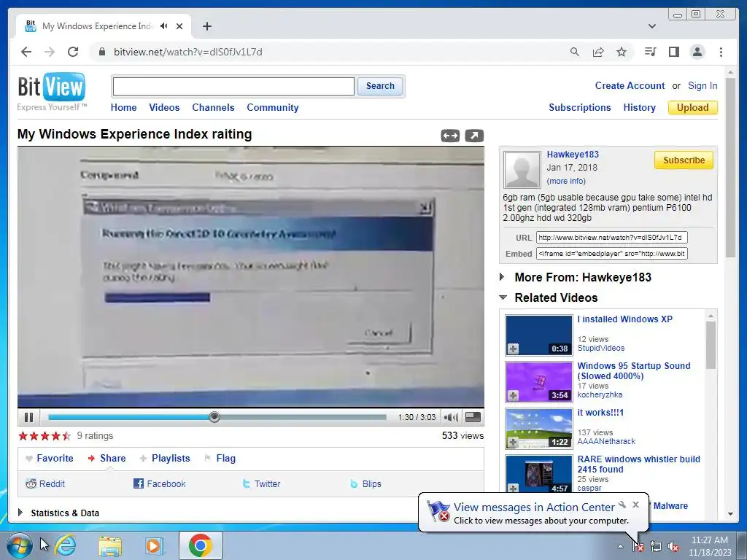
Task: Click the yellow Upload button
Action: [x=693, y=108]
